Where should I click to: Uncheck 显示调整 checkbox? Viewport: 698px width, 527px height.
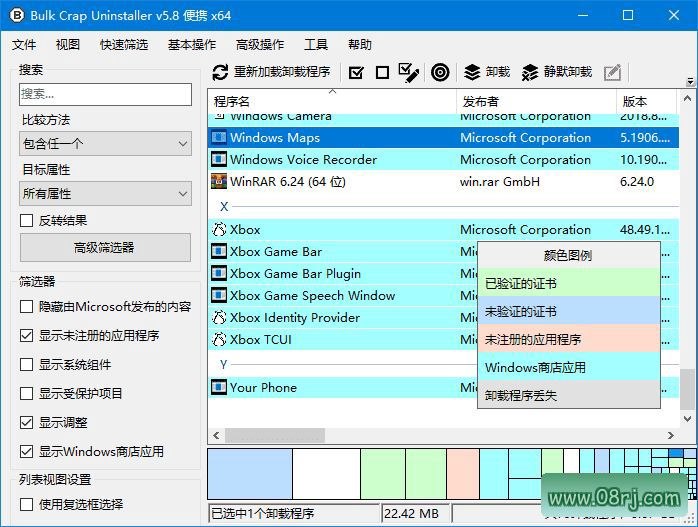click(x=26, y=422)
